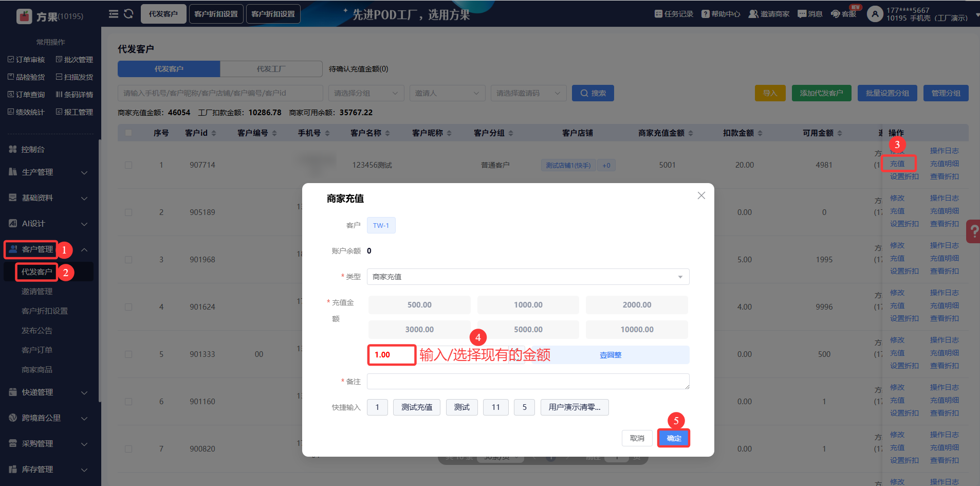Click the refresh icon in top bar
This screenshot has width=980, height=486.
[x=128, y=14]
